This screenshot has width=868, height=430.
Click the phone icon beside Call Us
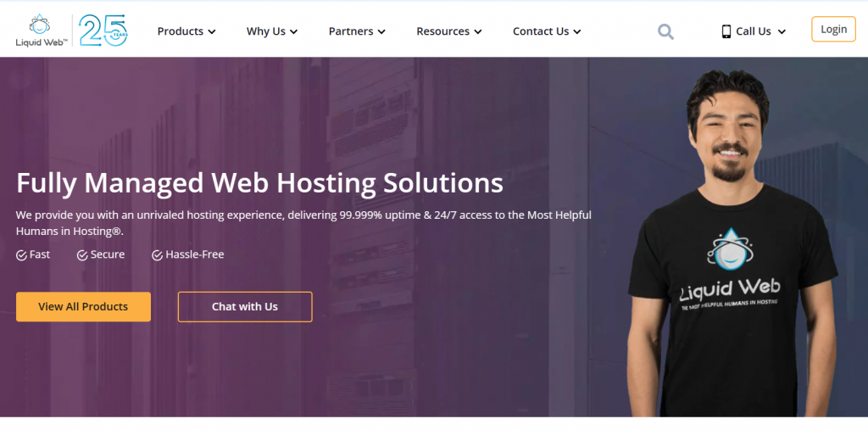point(726,31)
